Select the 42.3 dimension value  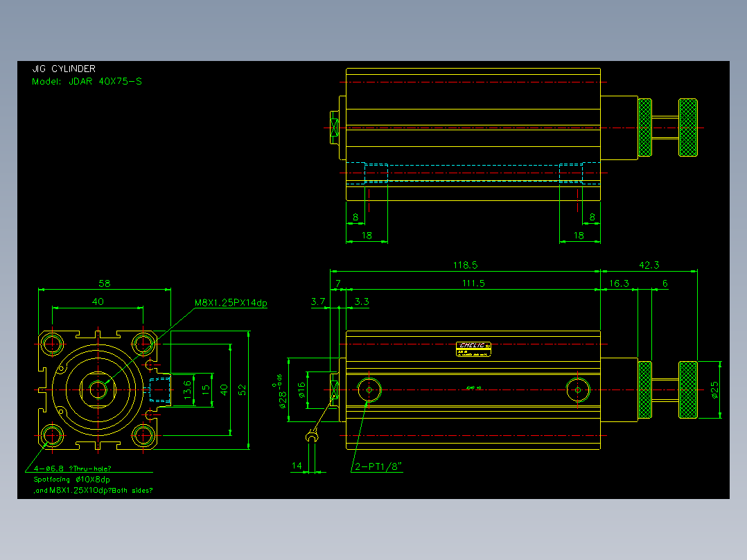coord(649,265)
